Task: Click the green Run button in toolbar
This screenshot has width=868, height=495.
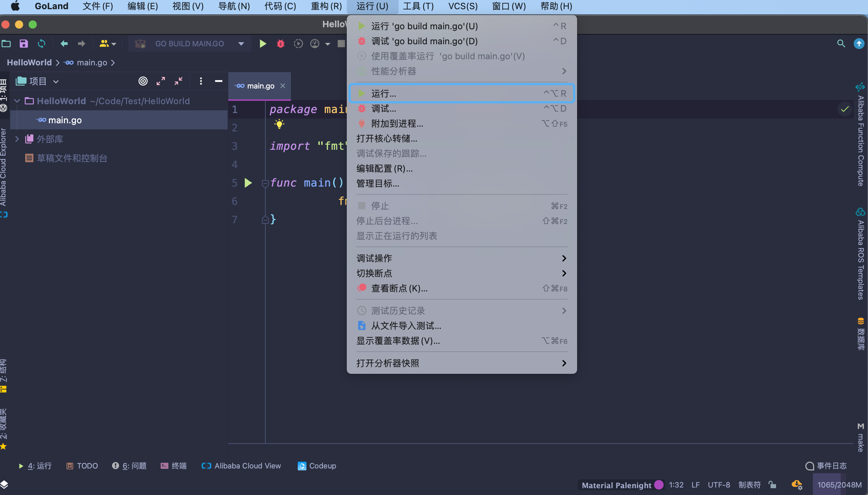Action: (263, 44)
